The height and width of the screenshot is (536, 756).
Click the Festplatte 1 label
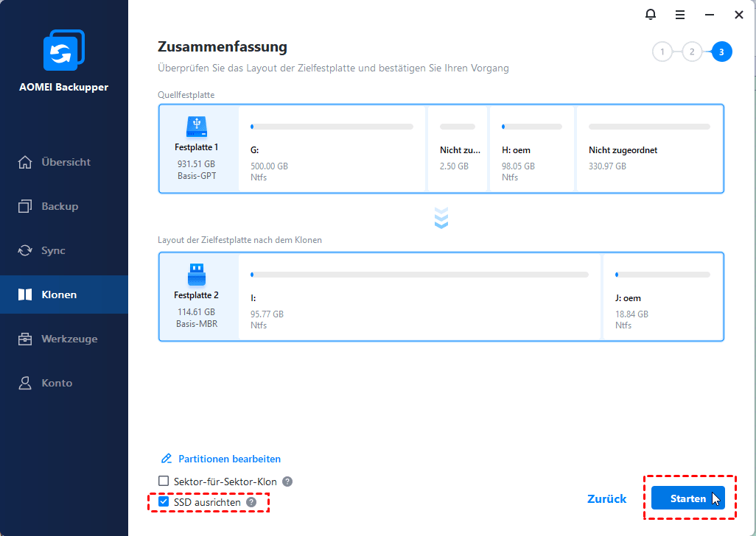(196, 147)
